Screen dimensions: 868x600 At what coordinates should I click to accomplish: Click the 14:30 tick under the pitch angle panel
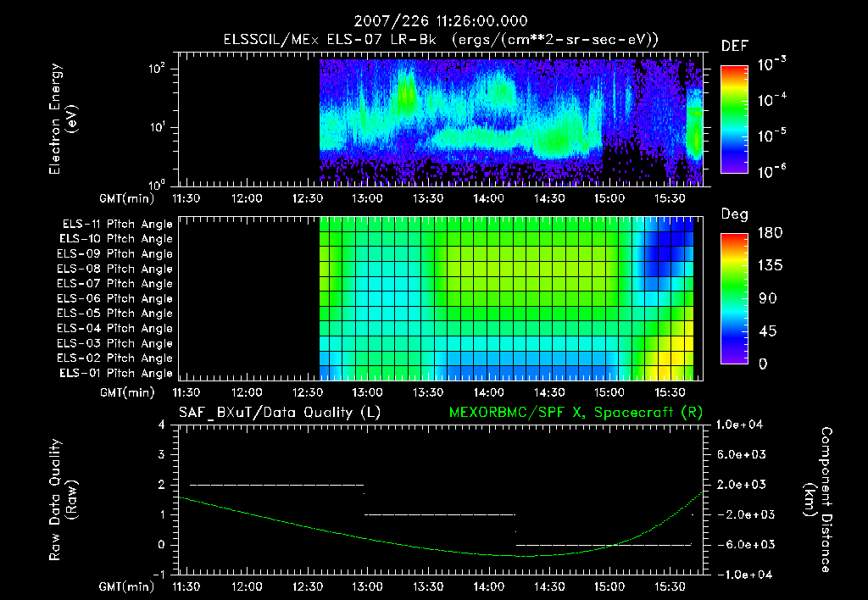pyautogui.click(x=549, y=393)
